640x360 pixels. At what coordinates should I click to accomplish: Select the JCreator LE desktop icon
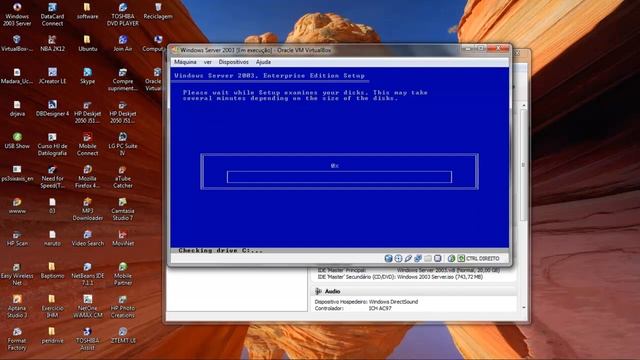click(52, 76)
